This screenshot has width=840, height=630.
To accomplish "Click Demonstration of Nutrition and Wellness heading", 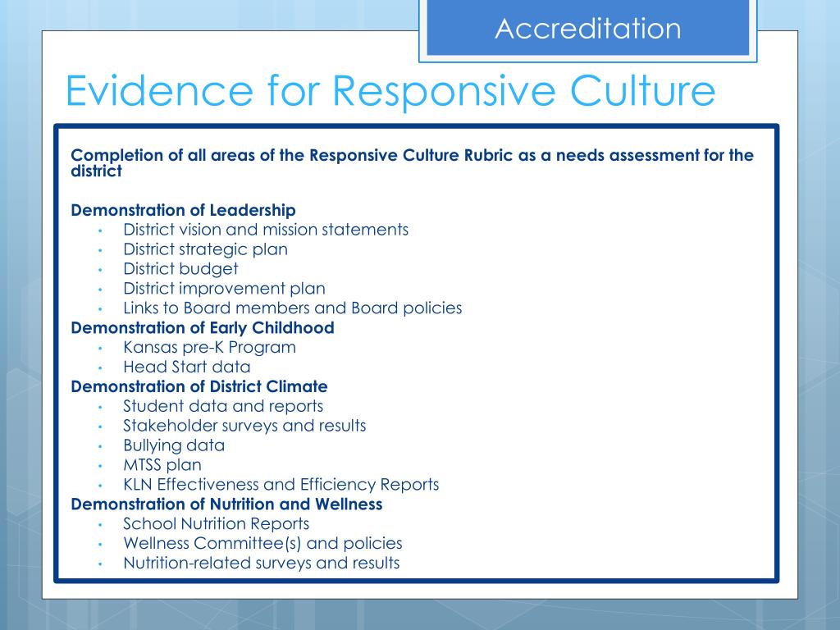I will (x=226, y=504).
